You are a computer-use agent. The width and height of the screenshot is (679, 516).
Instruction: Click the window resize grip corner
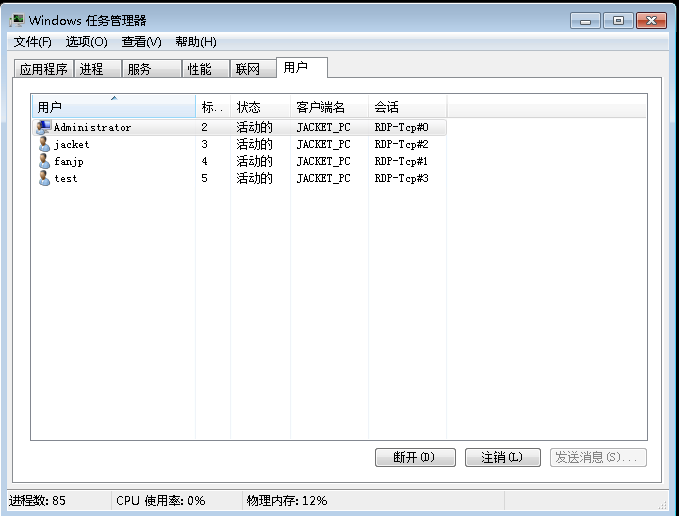click(x=663, y=505)
